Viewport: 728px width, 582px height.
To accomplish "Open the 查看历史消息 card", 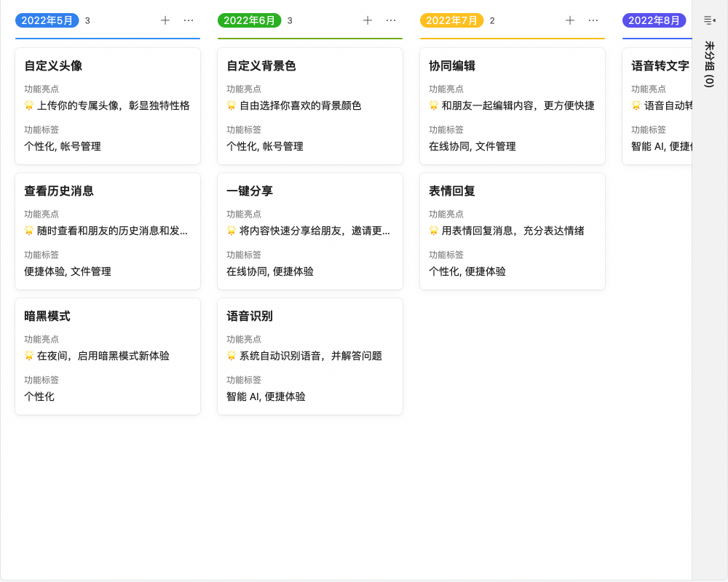I will [108, 231].
